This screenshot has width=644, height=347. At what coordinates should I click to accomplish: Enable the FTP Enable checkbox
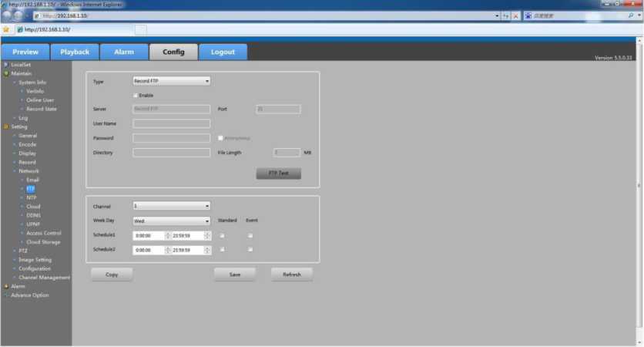(136, 95)
